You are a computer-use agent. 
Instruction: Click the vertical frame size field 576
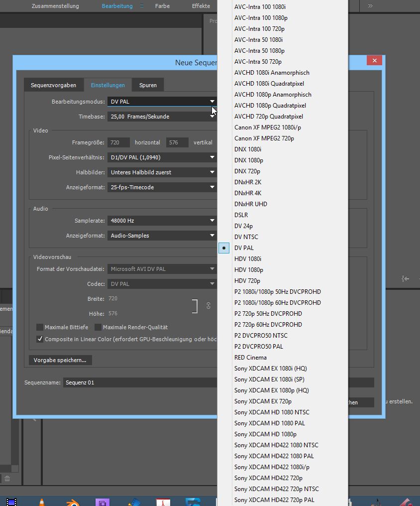(x=177, y=142)
